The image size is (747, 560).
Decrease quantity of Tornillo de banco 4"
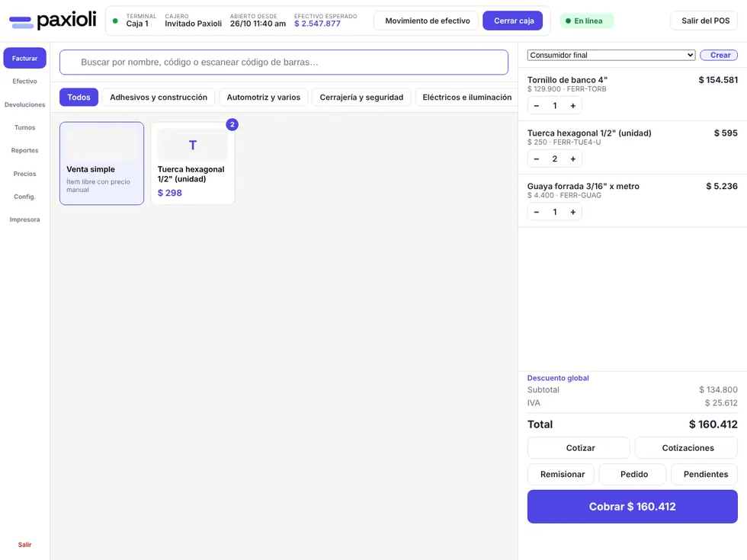537,106
